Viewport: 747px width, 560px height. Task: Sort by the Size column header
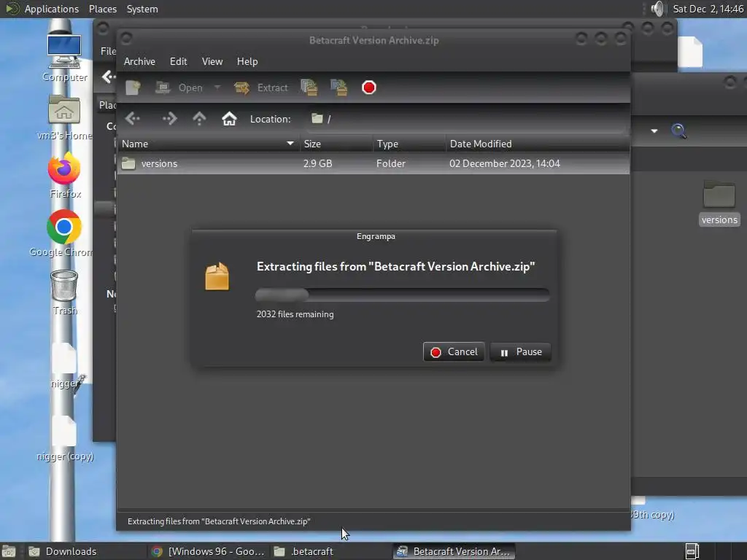pyautogui.click(x=336, y=144)
